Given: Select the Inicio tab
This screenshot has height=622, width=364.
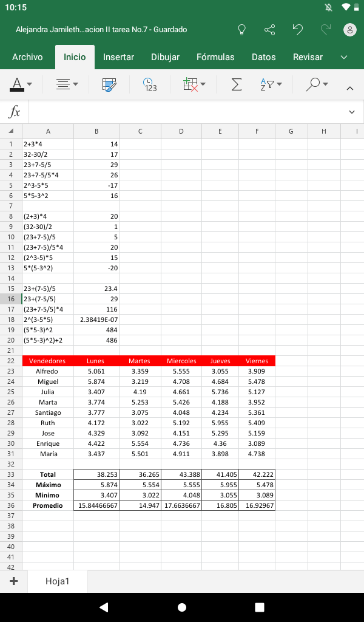Looking at the screenshot, I should click(x=75, y=57).
